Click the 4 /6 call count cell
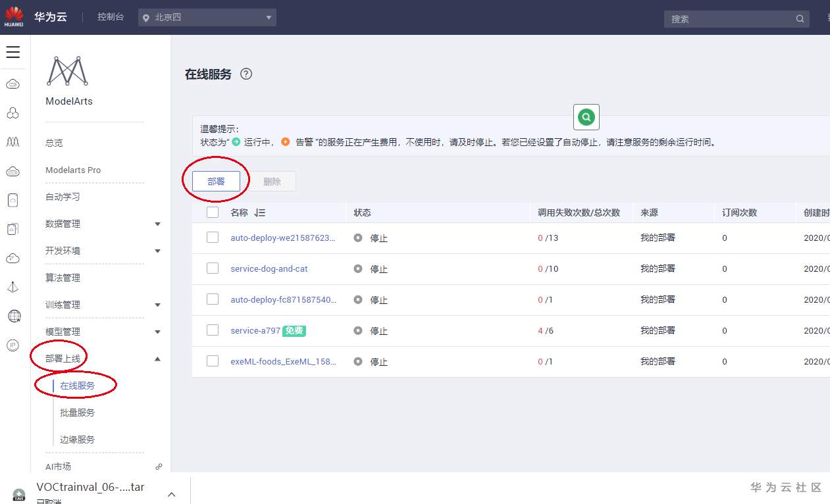This screenshot has height=504, width=830. [546, 330]
